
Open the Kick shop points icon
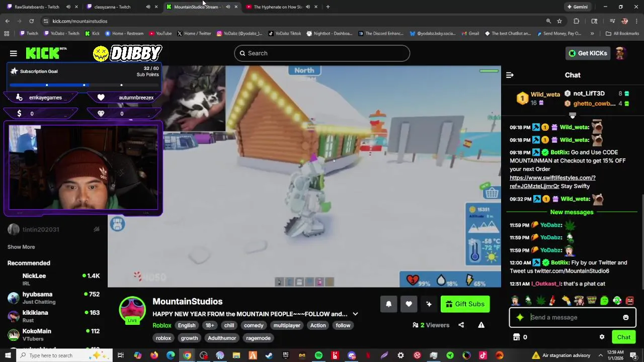coord(516,337)
